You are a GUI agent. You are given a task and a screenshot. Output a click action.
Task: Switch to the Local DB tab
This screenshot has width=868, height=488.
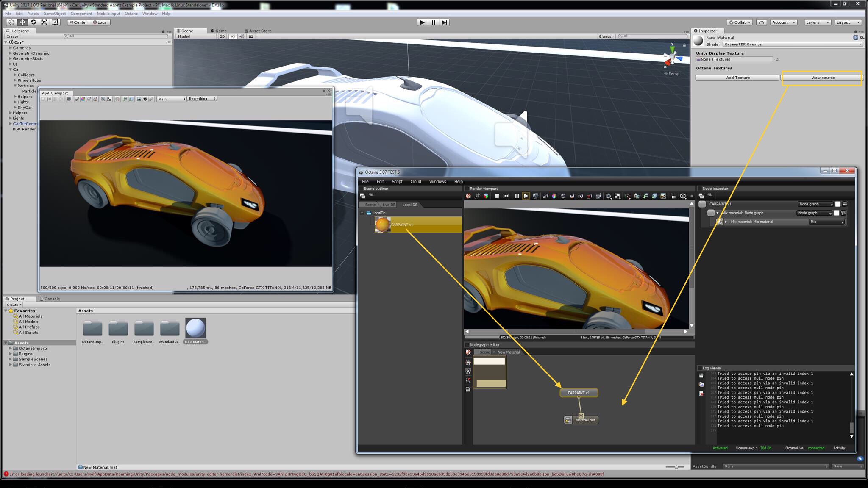(409, 205)
